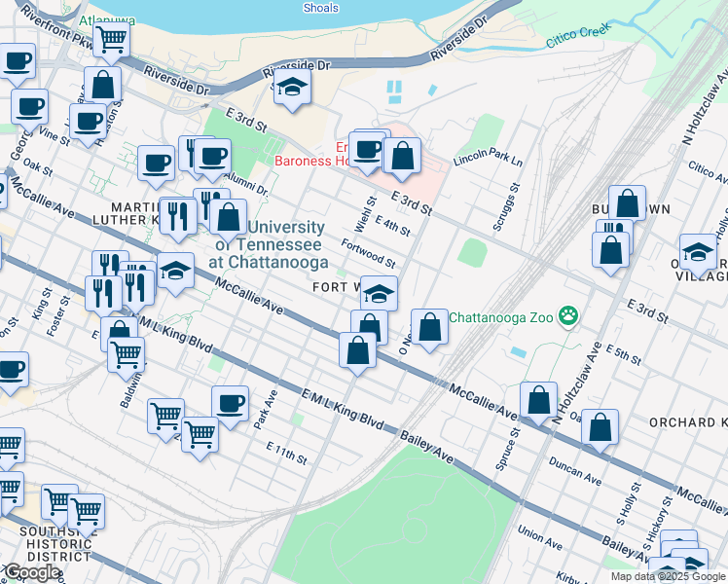Image resolution: width=728 pixels, height=584 pixels.
Task: Click the Citico Creek label
Action: (x=578, y=35)
